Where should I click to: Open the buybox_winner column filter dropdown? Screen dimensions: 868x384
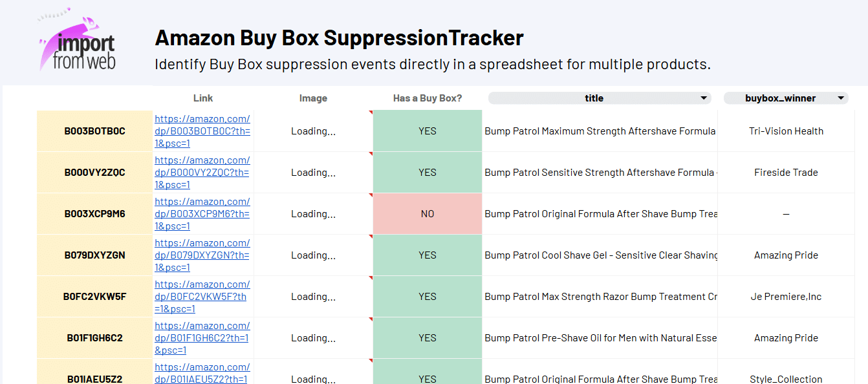point(840,98)
